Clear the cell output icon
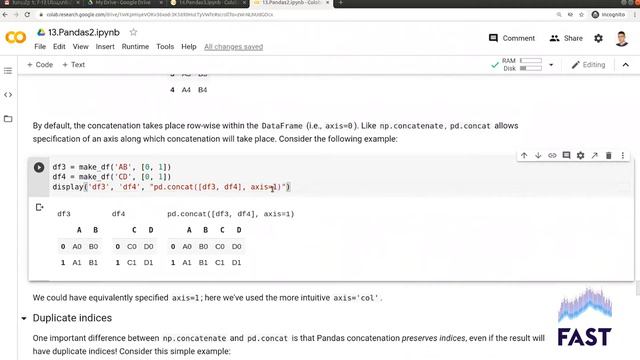This screenshot has width=640, height=360. click(x=39, y=207)
